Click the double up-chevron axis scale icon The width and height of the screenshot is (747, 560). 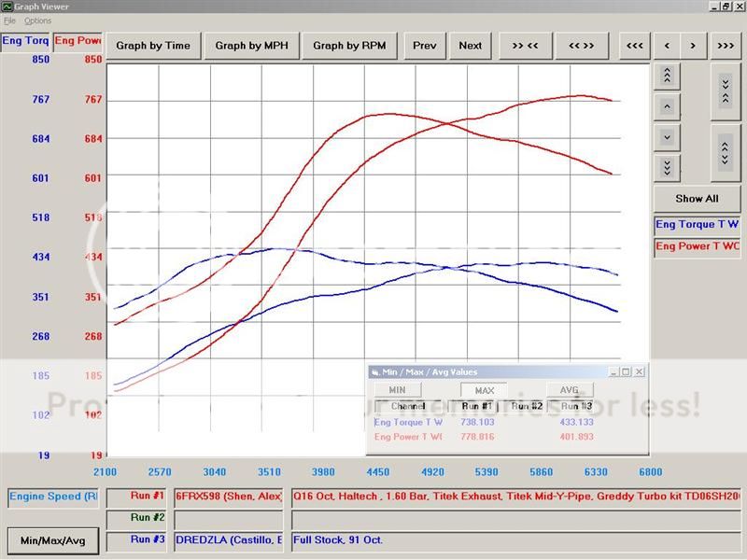(668, 75)
